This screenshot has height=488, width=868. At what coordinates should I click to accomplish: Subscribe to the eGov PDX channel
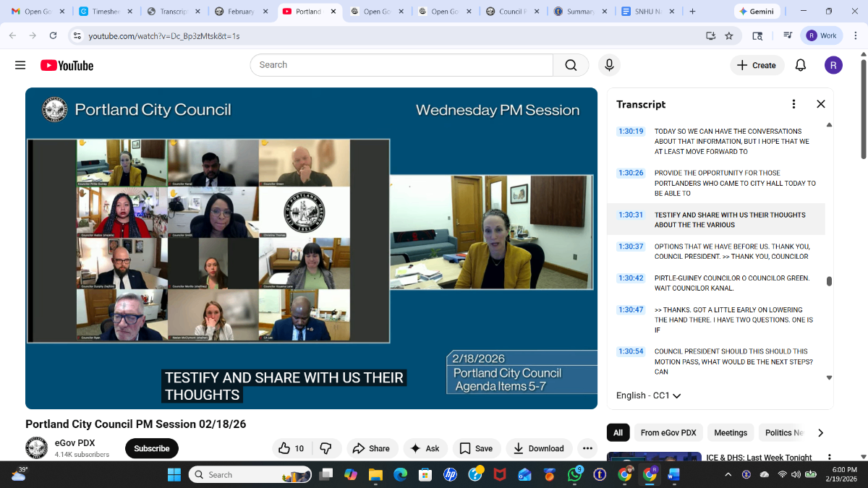[152, 448]
